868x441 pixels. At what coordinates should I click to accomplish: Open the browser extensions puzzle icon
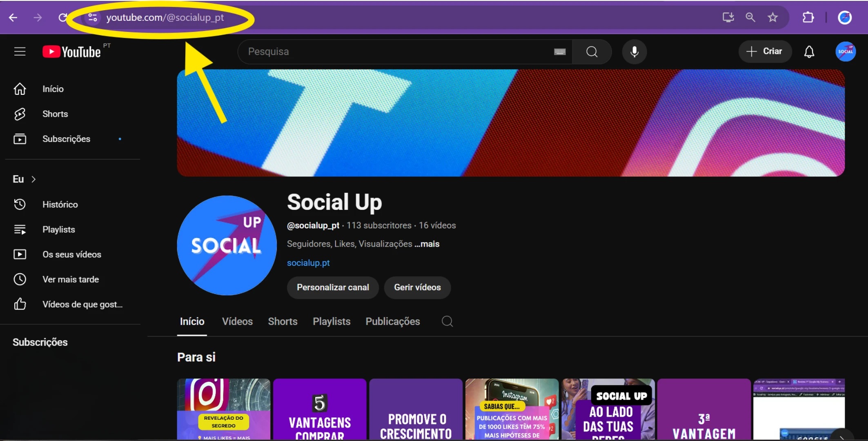pyautogui.click(x=808, y=17)
